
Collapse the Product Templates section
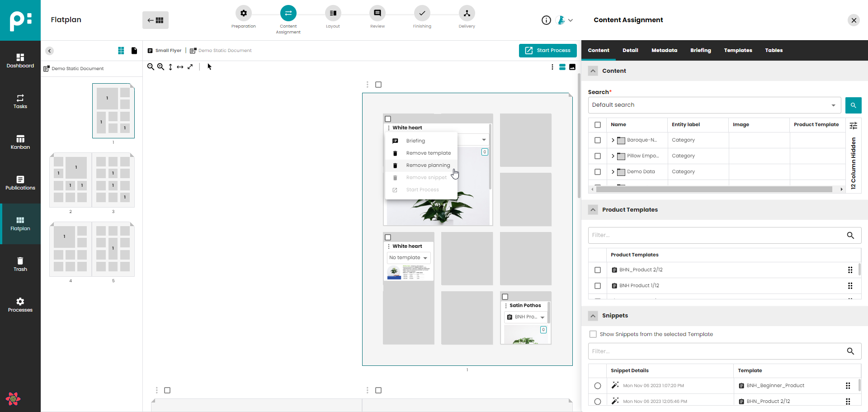(x=593, y=210)
